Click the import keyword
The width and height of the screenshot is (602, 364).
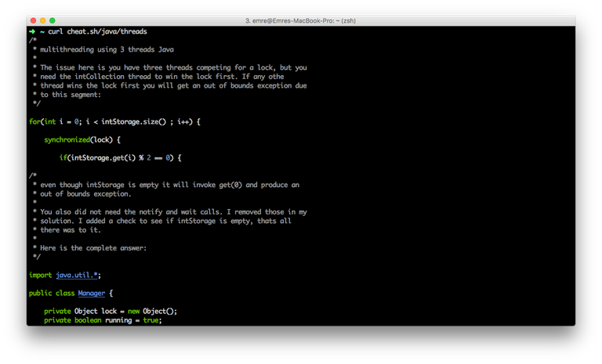click(x=40, y=275)
